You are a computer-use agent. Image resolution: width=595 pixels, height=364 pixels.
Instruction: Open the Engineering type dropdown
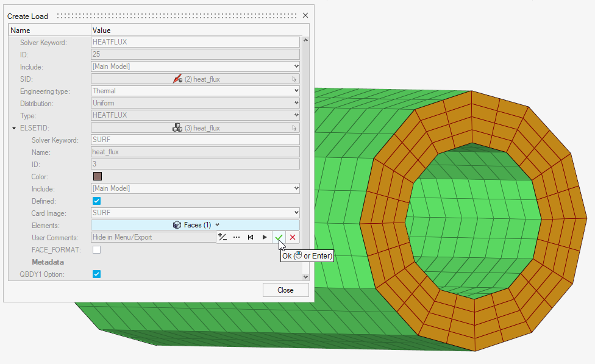(195, 91)
